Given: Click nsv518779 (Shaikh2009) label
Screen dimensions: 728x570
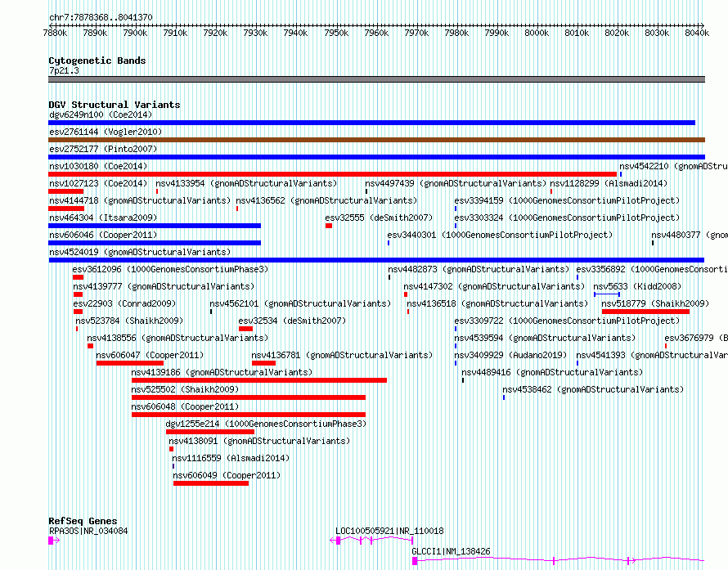Looking at the screenshot, I should tap(655, 303).
